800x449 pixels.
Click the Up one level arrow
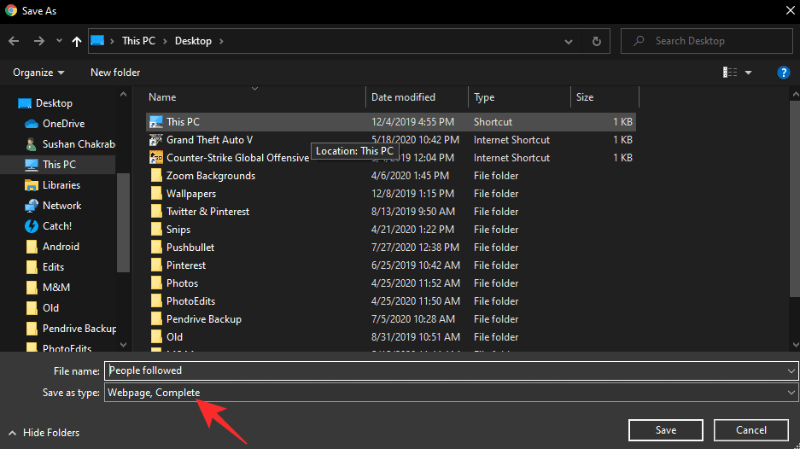[77, 41]
